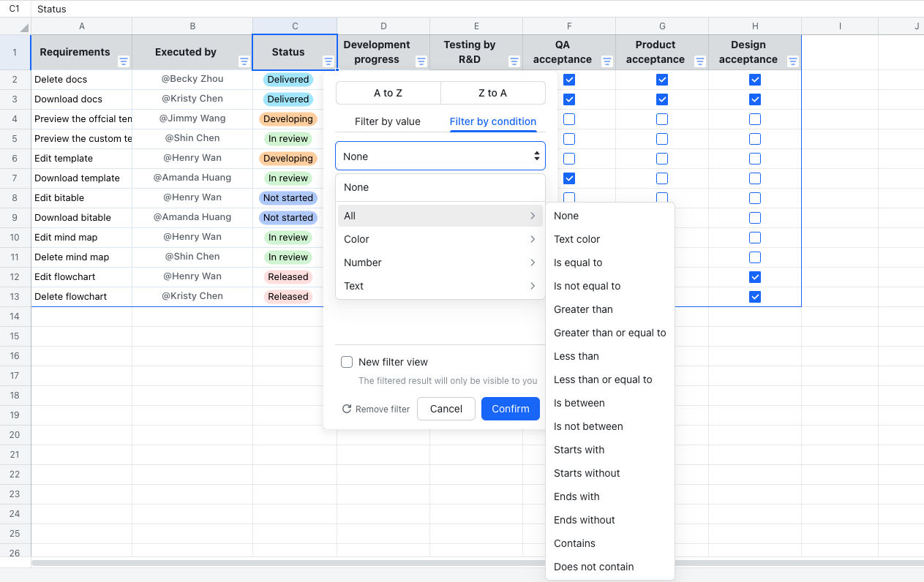Sort the Status column A to Z
This screenshot has height=582, width=924.
point(387,93)
